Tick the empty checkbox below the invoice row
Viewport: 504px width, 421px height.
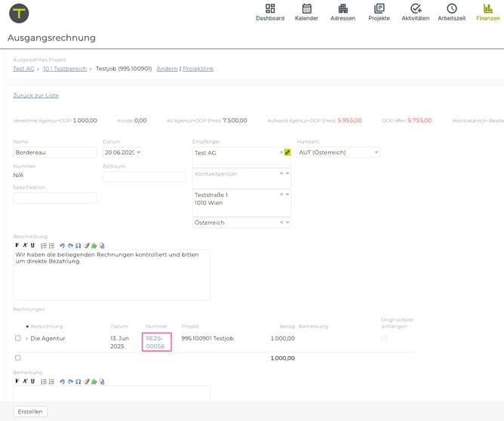(x=18, y=358)
